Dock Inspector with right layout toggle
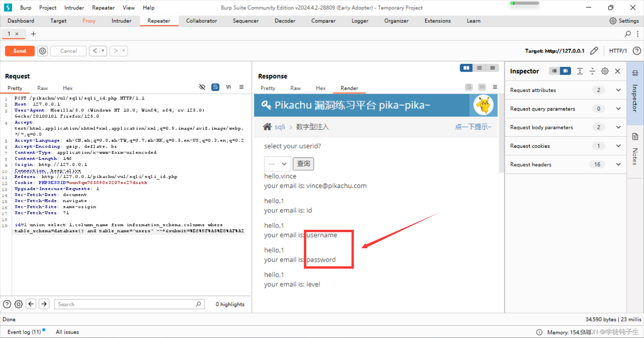 (x=566, y=71)
